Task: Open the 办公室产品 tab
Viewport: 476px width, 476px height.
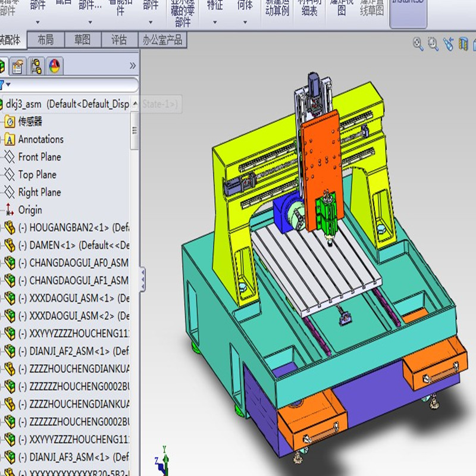Action: click(x=162, y=40)
